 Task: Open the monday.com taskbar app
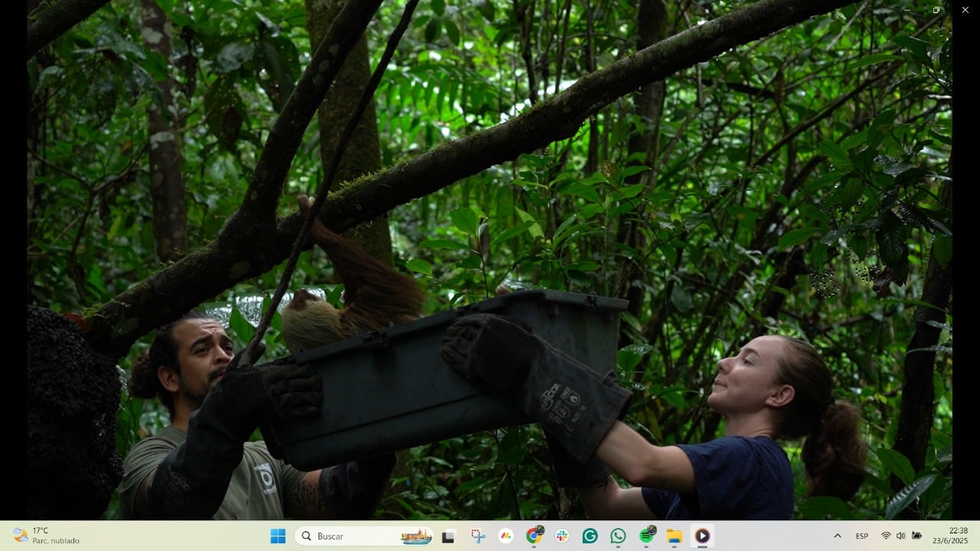point(506,536)
